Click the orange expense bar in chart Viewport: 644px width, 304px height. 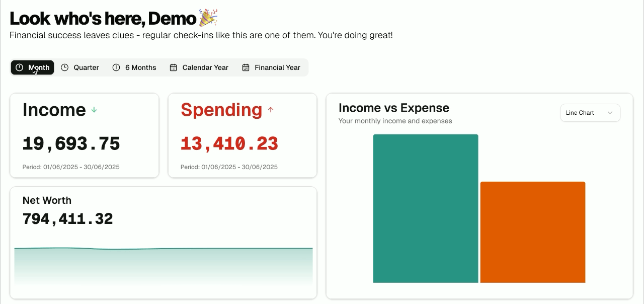[x=533, y=232]
